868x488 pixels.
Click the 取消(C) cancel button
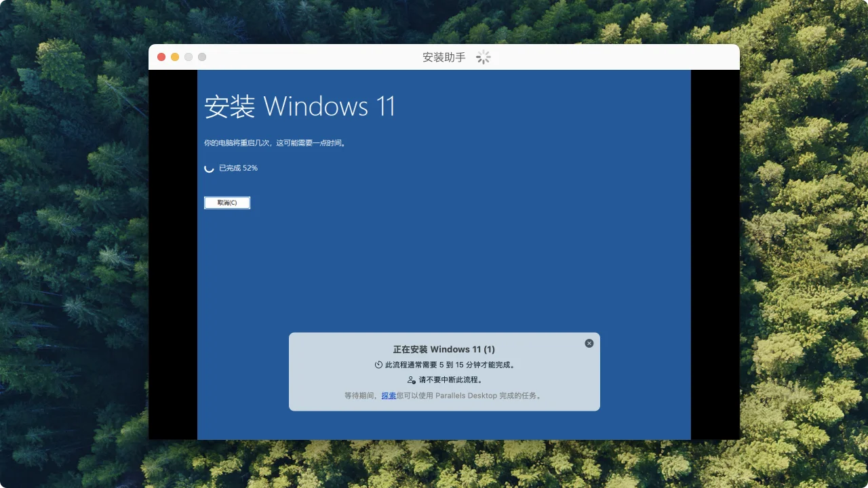pyautogui.click(x=227, y=203)
